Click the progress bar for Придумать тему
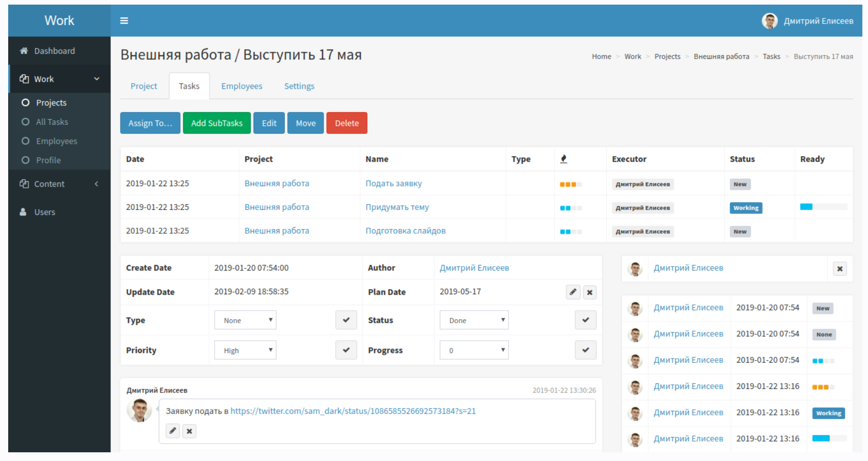This screenshot has height=461, width=868. pos(823,207)
